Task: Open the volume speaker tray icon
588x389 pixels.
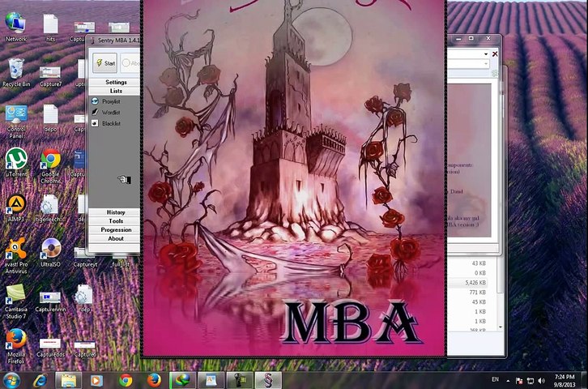Action: (541, 381)
